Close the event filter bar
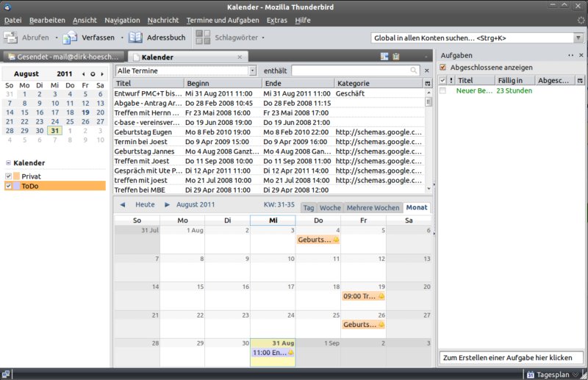The height and width of the screenshot is (380, 588). click(427, 71)
